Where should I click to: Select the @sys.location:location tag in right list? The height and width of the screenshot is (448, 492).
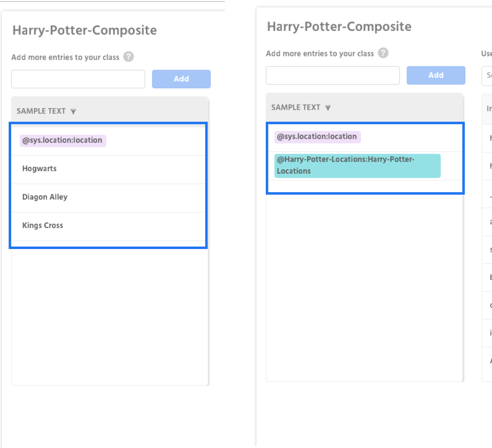click(x=317, y=137)
